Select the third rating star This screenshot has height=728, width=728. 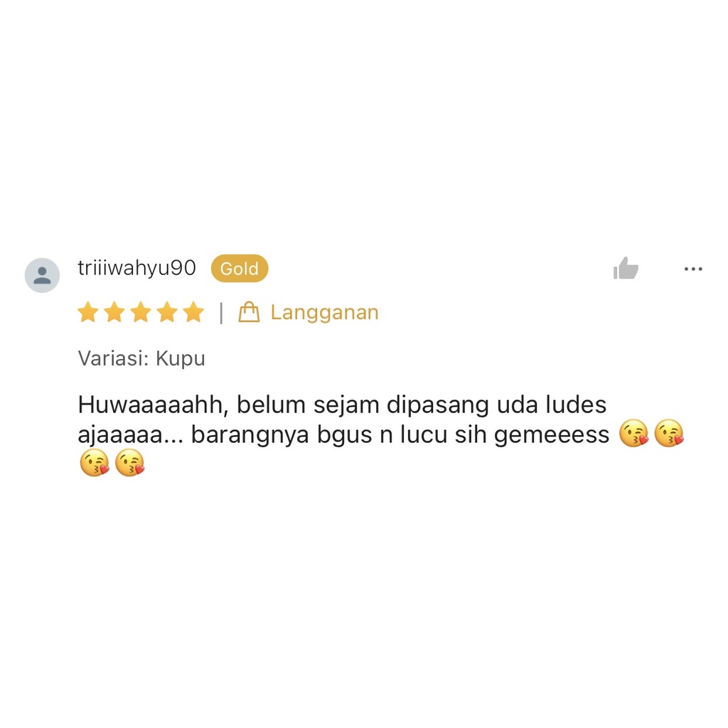tap(141, 312)
